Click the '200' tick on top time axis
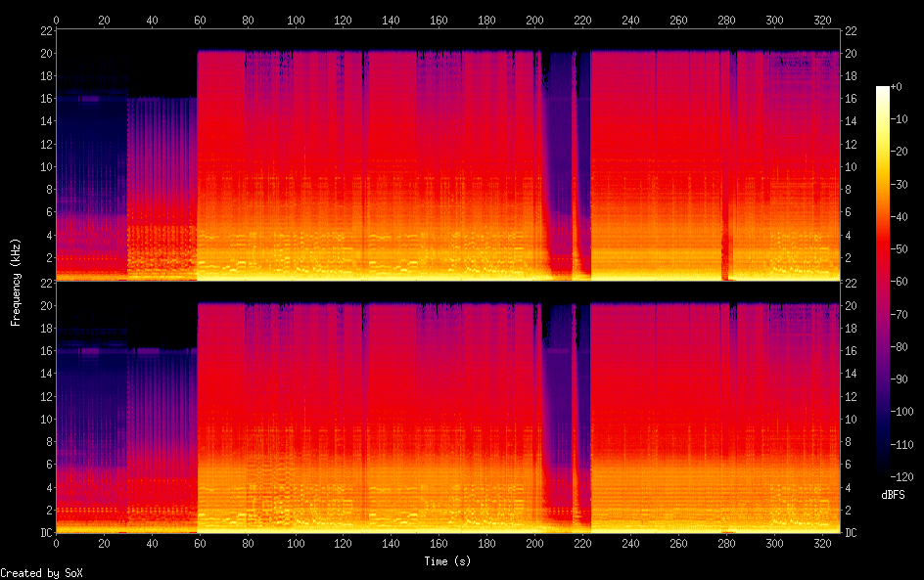Viewport: 924px width, 580px height. [x=535, y=20]
